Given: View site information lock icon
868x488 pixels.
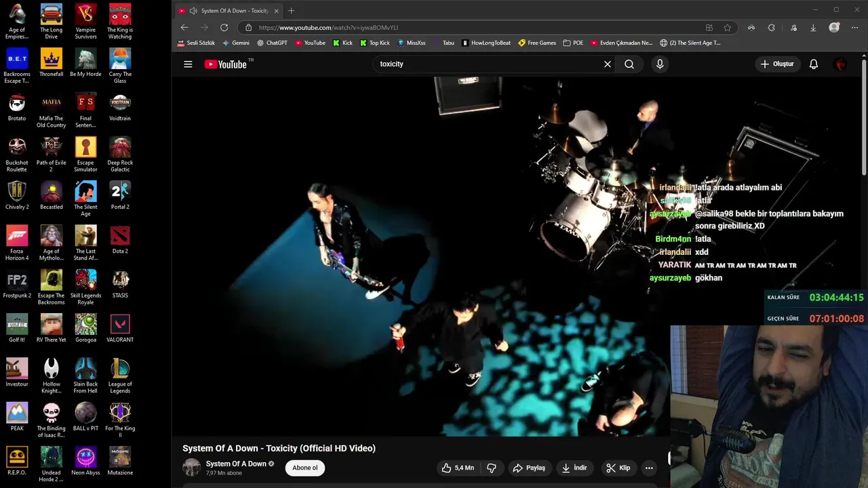Looking at the screenshot, I should pos(248,28).
